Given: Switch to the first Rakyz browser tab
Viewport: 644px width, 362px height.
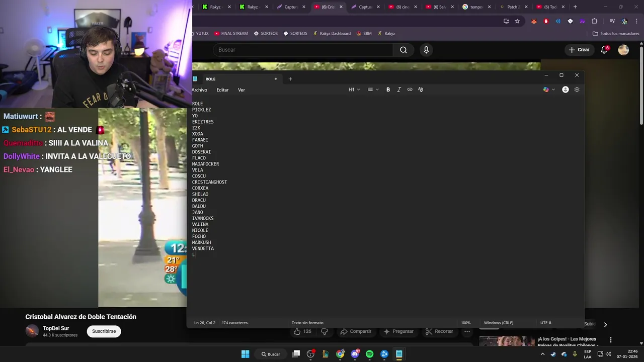Looking at the screenshot, I should click(x=216, y=7).
